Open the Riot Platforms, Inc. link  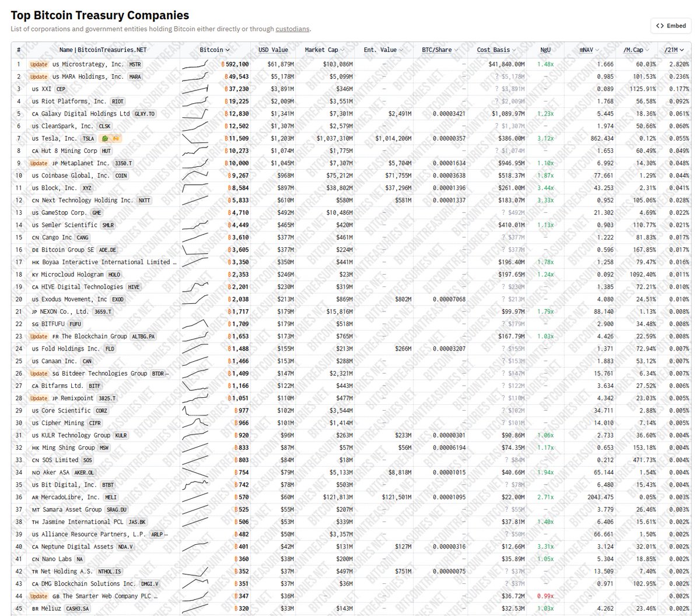pos(74,101)
